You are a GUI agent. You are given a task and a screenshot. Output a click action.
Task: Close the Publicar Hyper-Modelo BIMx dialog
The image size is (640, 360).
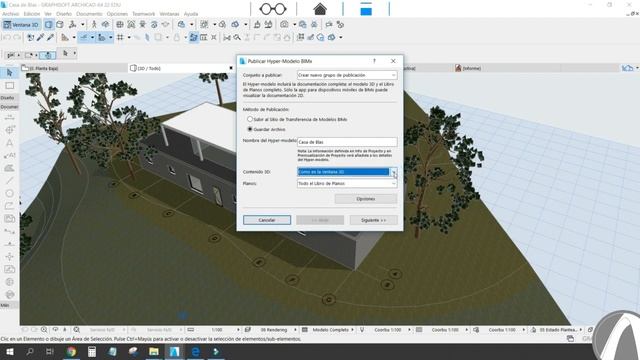click(393, 61)
